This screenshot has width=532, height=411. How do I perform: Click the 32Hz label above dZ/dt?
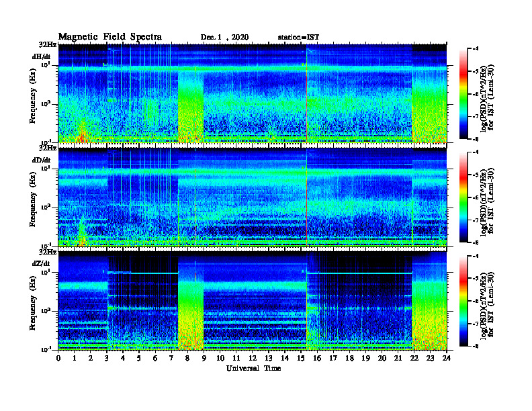[x=48, y=252]
